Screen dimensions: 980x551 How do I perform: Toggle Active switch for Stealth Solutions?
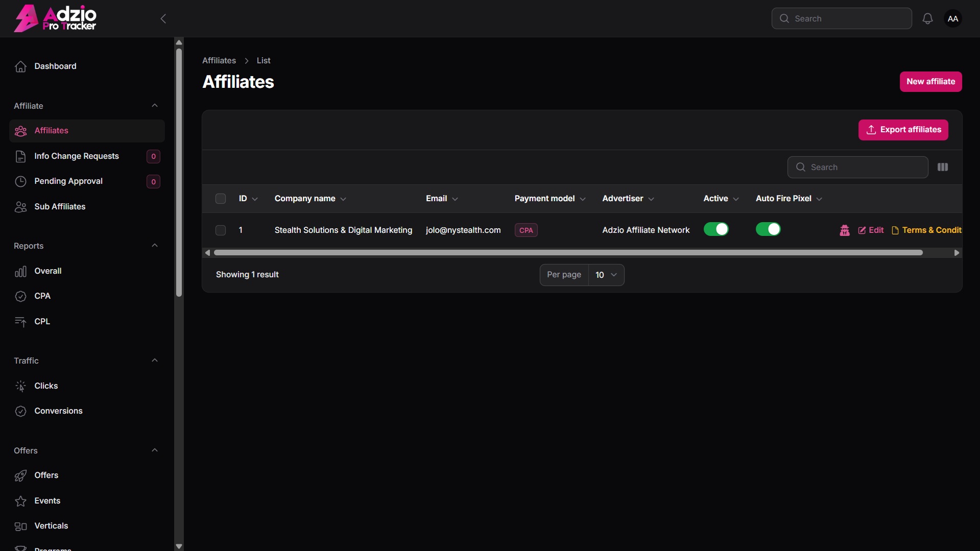pos(716,229)
